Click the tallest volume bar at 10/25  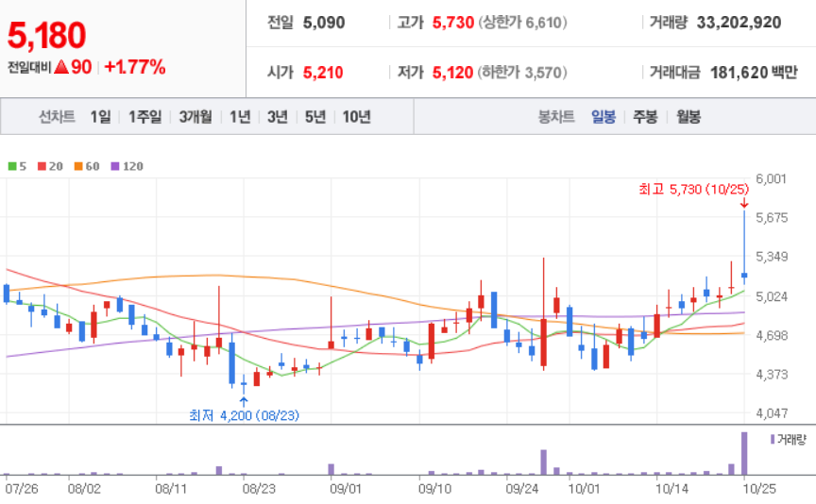tap(744, 454)
